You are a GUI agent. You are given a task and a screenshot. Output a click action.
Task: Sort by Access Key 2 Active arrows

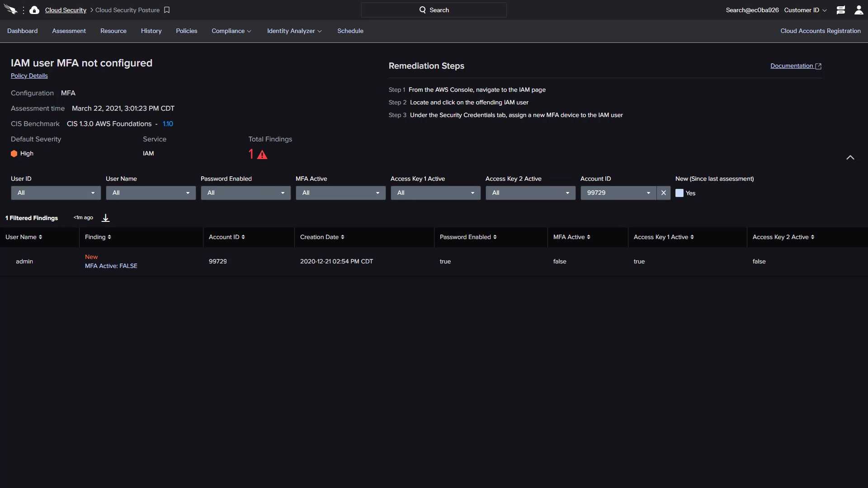813,237
